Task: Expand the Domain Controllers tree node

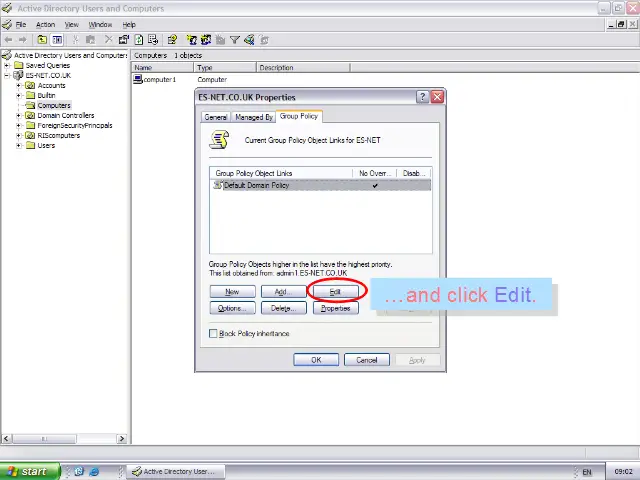Action: coord(18,116)
